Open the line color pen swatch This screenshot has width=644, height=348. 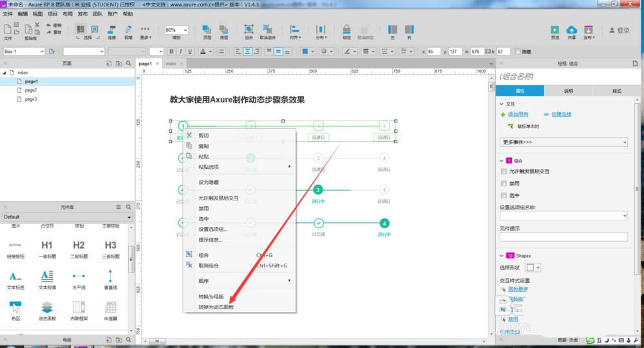[347, 52]
